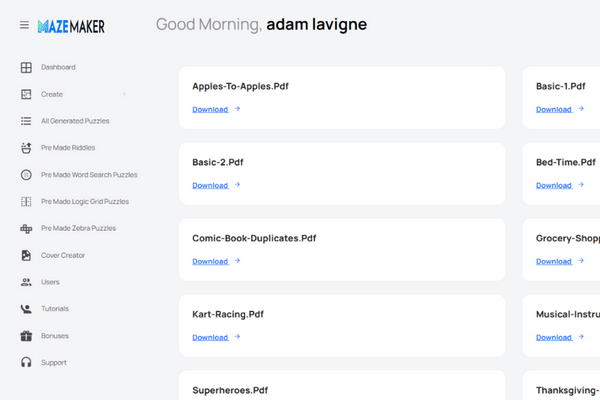Download the Basic-2.Pdf file

(210, 185)
